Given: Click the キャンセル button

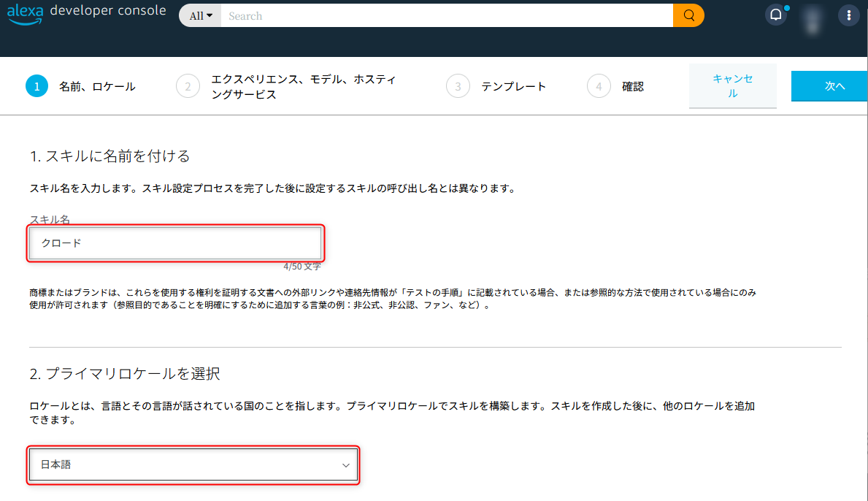Looking at the screenshot, I should click(x=732, y=85).
